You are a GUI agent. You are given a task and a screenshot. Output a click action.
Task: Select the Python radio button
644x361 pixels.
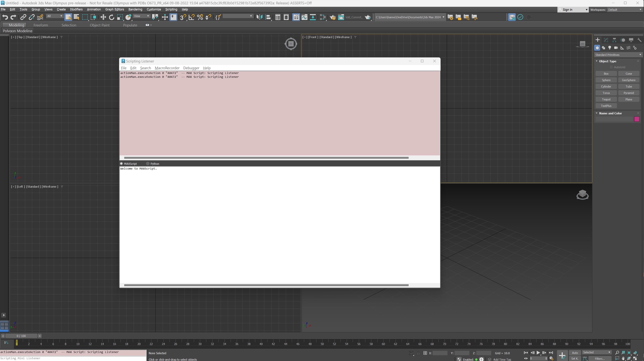148,164
